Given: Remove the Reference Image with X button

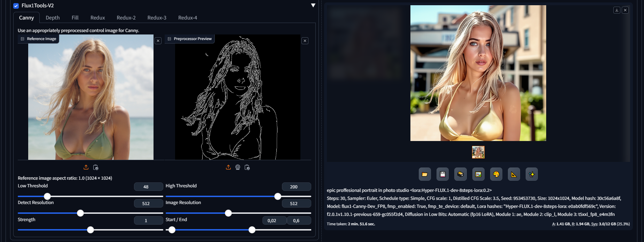Looking at the screenshot, I should (158, 41).
